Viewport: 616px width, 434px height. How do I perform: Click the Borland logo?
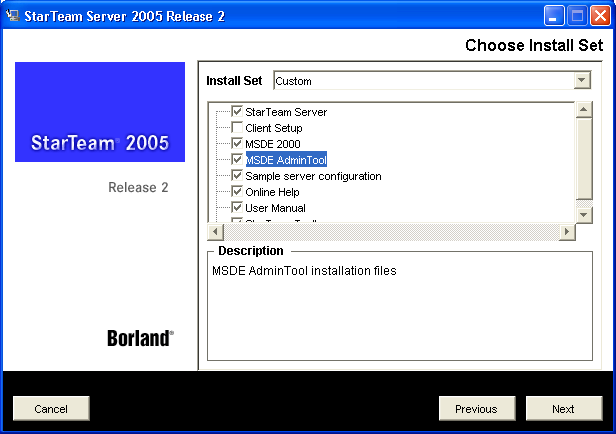(x=140, y=338)
